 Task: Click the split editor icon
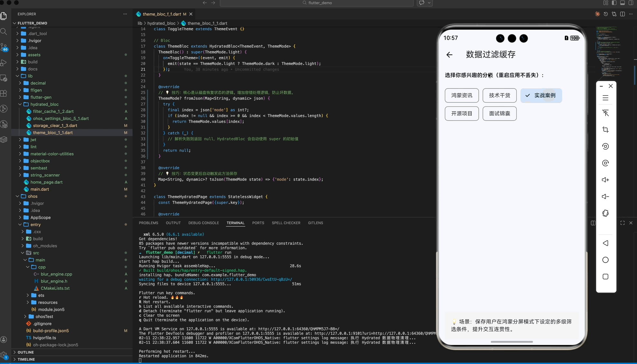622,14
